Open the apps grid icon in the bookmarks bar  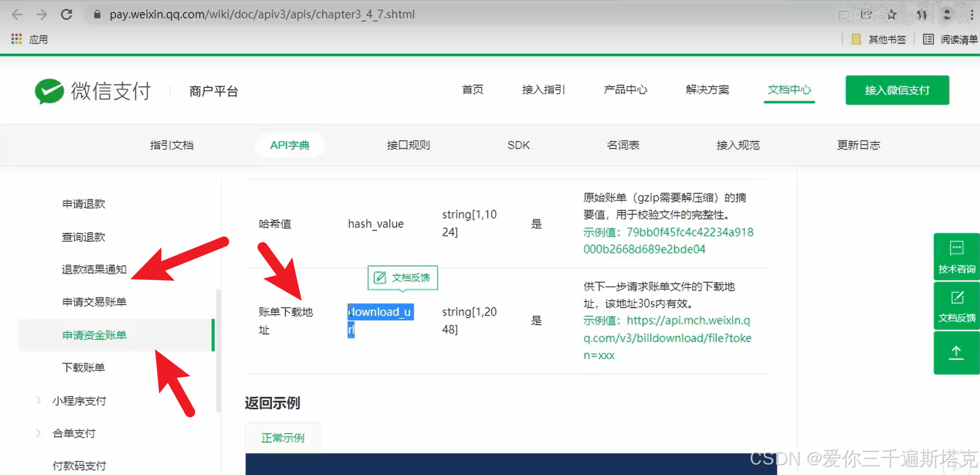coord(16,39)
